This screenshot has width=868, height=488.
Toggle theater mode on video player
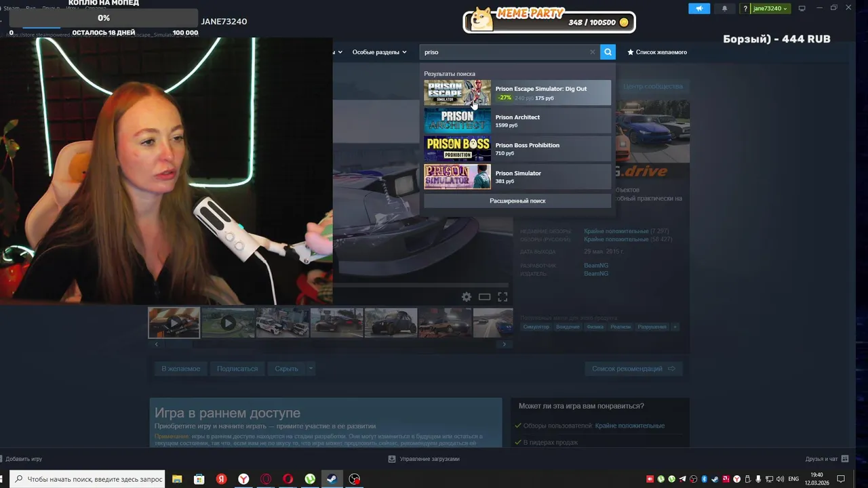(484, 297)
